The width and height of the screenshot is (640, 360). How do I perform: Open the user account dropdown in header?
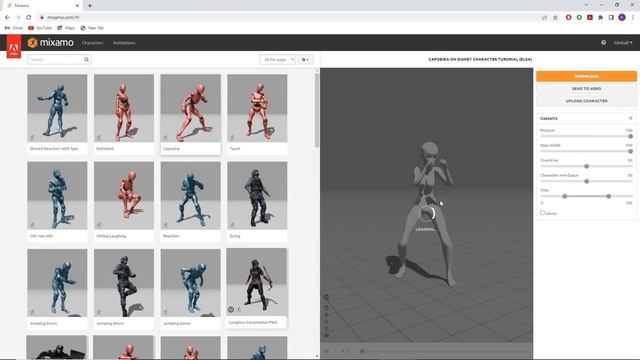pos(623,42)
